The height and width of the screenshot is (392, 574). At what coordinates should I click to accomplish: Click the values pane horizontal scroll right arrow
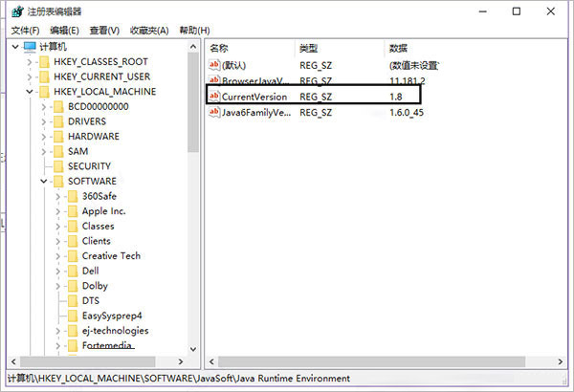pos(561,361)
